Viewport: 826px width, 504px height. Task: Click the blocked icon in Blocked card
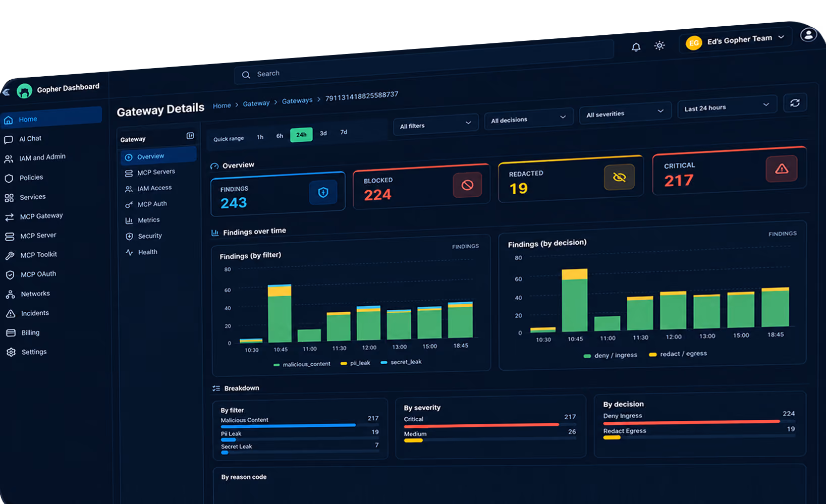(x=467, y=185)
